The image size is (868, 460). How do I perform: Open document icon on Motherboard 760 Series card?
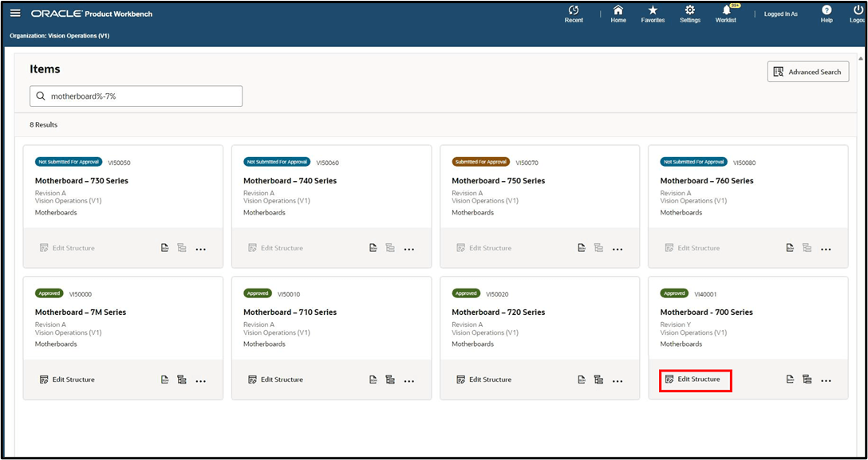tap(790, 248)
